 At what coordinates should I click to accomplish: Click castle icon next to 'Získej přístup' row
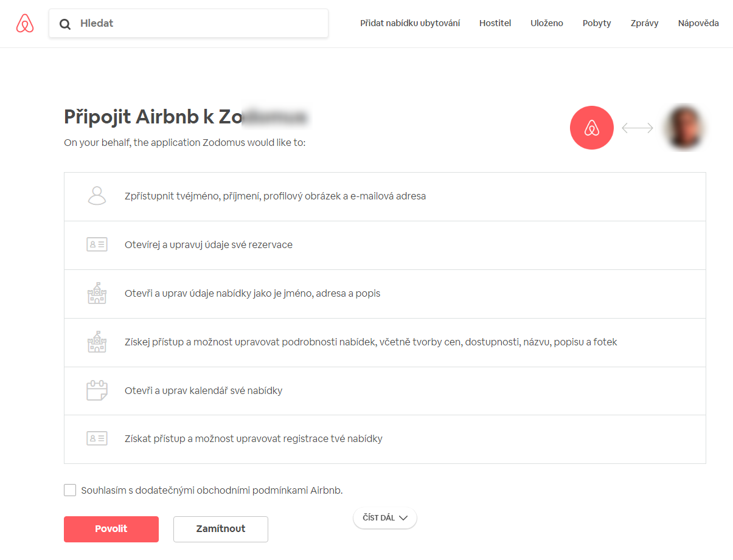click(x=97, y=342)
